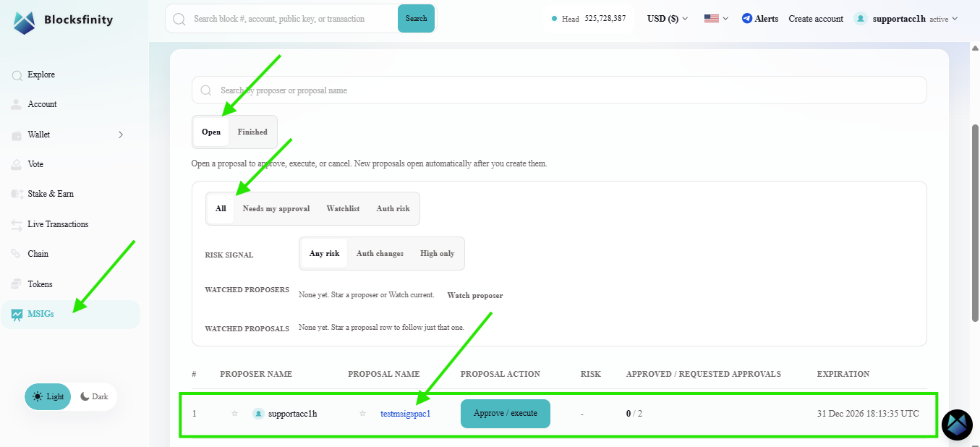Switch to Light theme

[x=48, y=396]
